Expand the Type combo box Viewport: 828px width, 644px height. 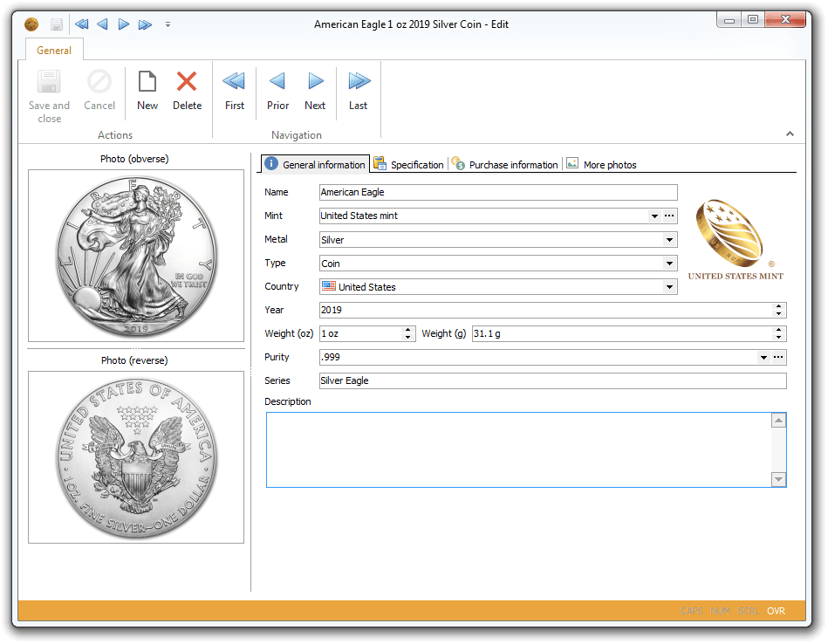pos(669,264)
